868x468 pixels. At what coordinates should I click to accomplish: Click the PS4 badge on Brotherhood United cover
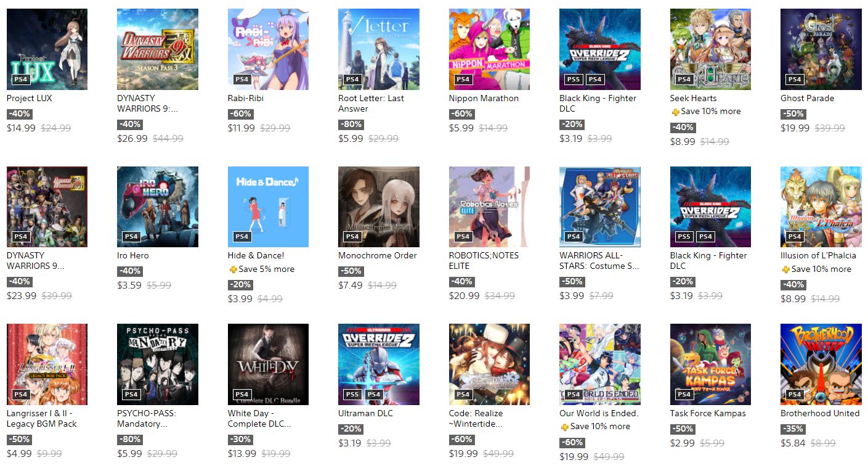(795, 395)
